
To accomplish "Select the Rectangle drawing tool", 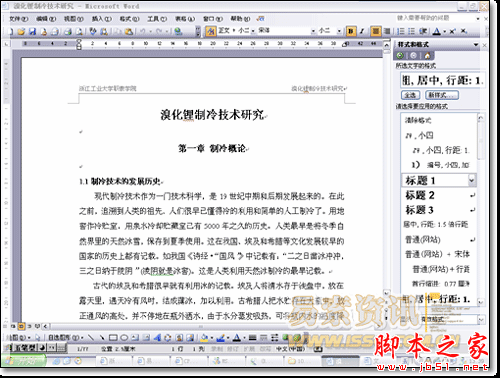I will (x=113, y=338).
